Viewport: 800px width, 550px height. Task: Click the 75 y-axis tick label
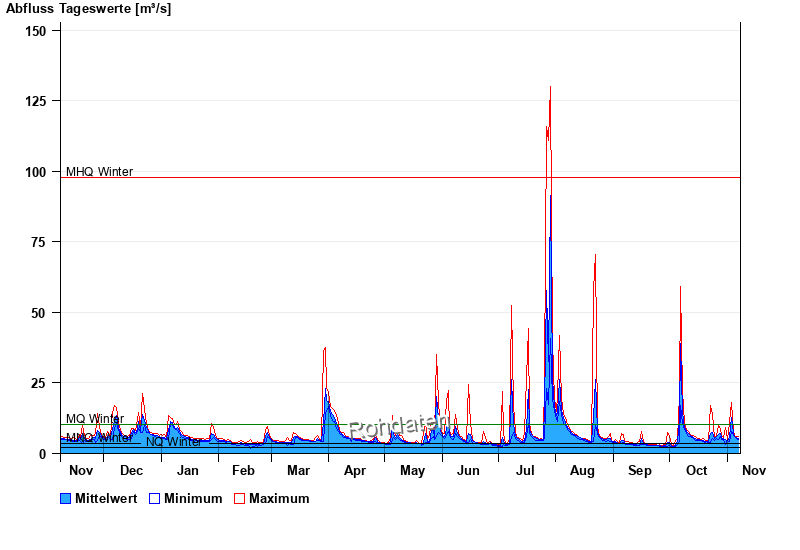pos(40,242)
